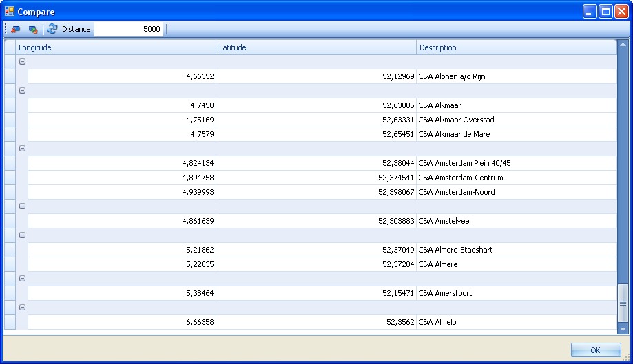Click longitude value 5,38464
Viewport: 633px width, 364px height.
[200, 293]
